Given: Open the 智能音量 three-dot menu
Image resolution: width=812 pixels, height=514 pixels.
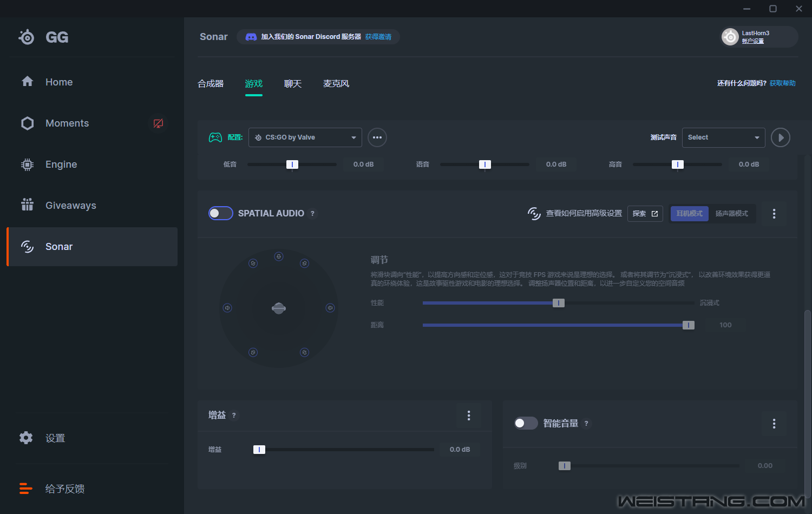Looking at the screenshot, I should (774, 424).
